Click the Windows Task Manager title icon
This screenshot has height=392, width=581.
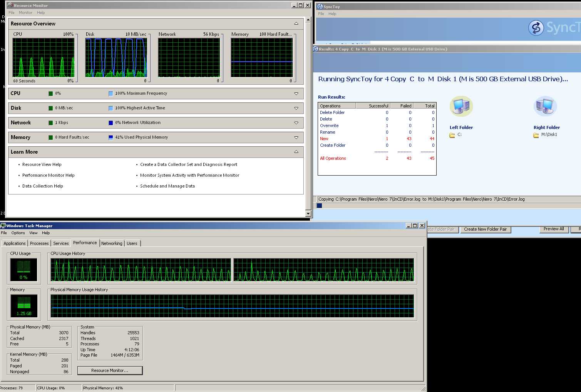point(3,226)
